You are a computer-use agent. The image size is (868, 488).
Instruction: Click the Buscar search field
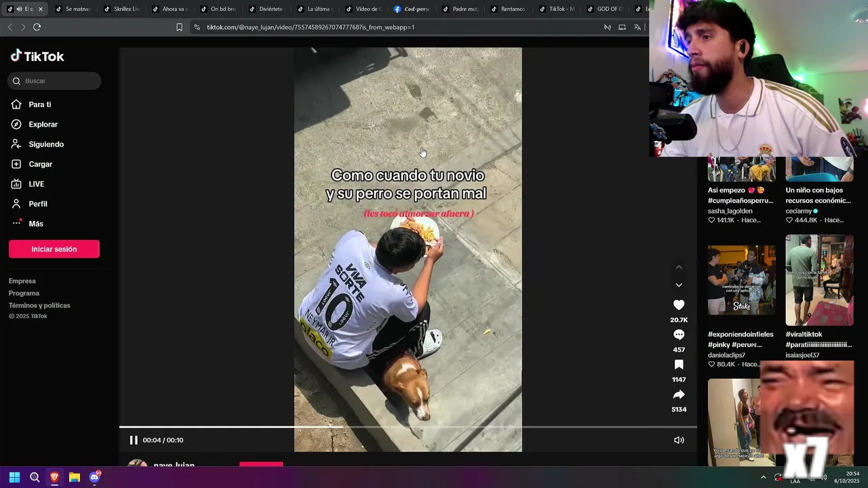[x=54, y=81]
